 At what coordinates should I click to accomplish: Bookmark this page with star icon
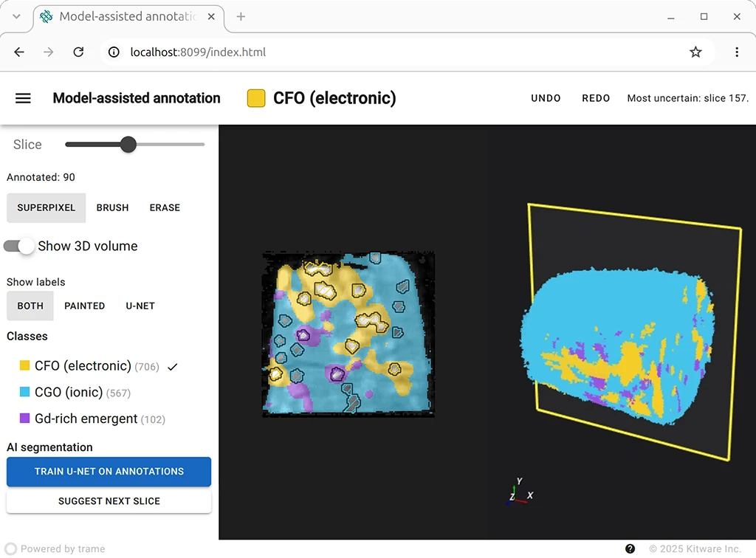click(x=695, y=52)
